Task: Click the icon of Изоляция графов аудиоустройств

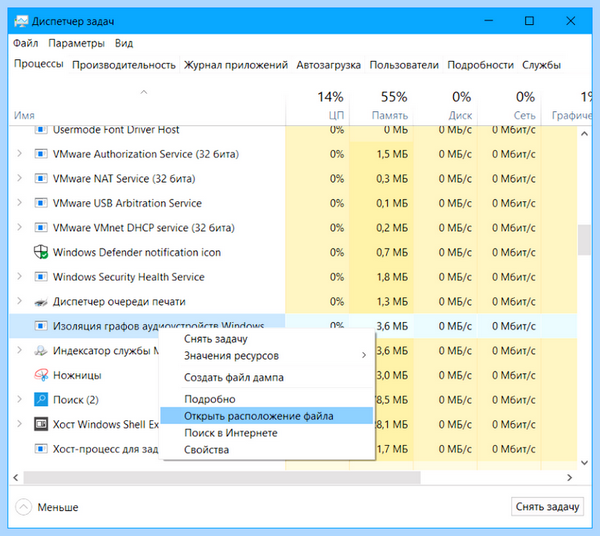Action: (41, 326)
